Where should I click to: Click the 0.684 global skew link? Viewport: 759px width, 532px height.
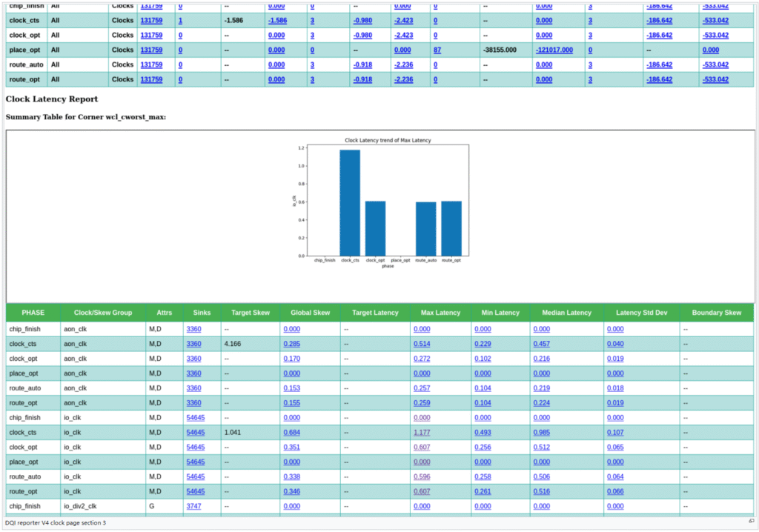(x=291, y=432)
